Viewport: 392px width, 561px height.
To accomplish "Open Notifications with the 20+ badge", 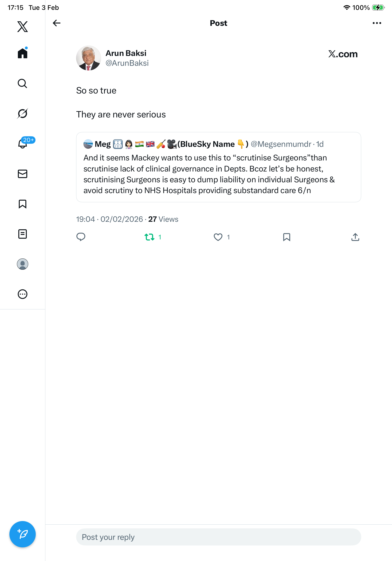I will point(23,144).
